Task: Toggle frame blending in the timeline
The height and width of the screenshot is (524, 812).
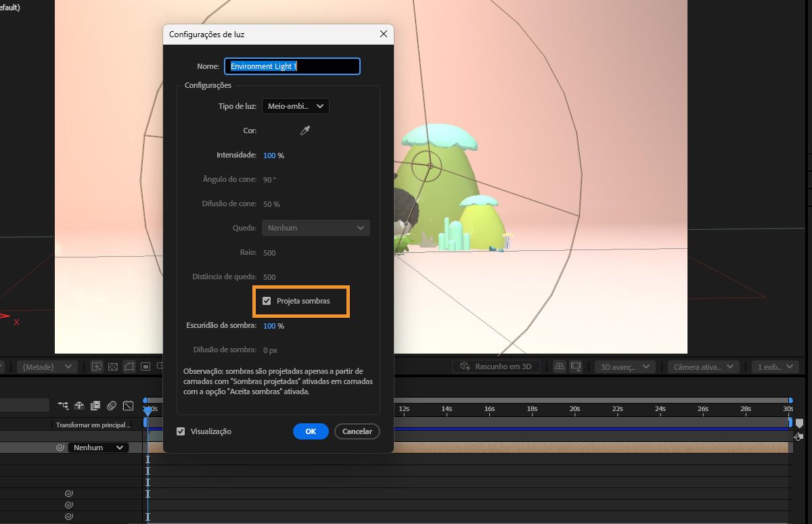Action: click(x=95, y=404)
